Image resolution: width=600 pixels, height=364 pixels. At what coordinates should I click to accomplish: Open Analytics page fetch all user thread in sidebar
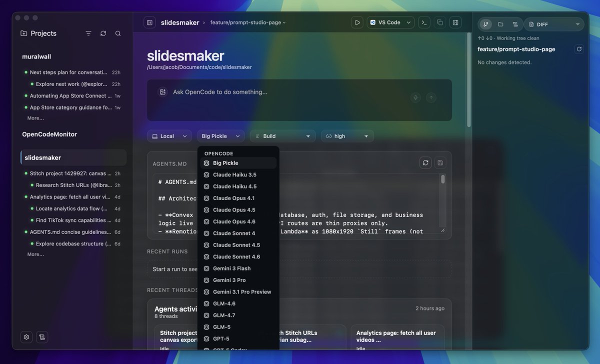click(72, 196)
